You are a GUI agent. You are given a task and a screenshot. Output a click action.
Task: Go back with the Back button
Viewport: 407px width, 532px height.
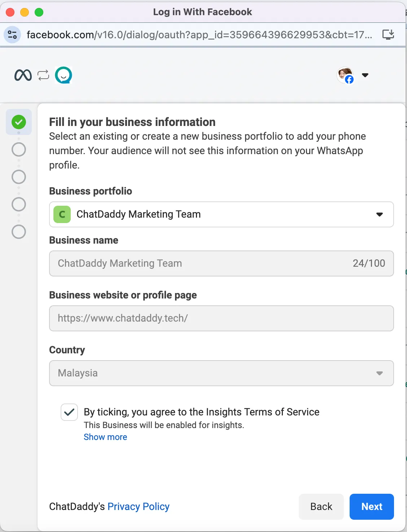click(321, 507)
